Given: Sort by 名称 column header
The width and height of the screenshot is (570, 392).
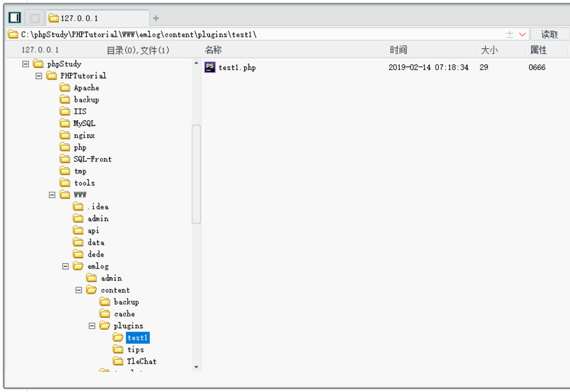Looking at the screenshot, I should tap(213, 50).
